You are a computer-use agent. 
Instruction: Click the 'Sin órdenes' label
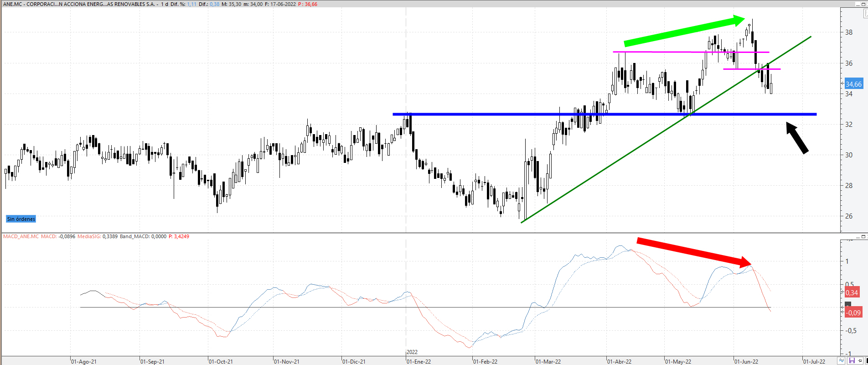tap(21, 219)
